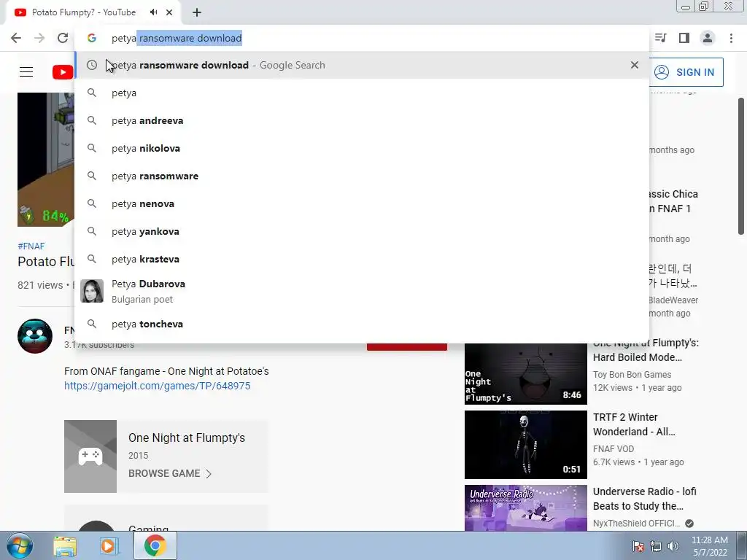Viewport: 747px width, 560px height.
Task: Click the SIGN IN button
Action: (x=686, y=72)
